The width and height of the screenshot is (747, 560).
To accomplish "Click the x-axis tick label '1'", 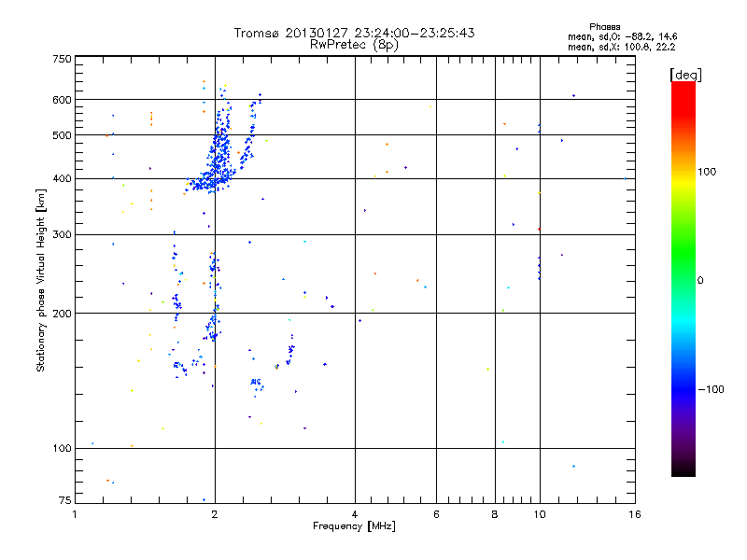I will click(75, 514).
